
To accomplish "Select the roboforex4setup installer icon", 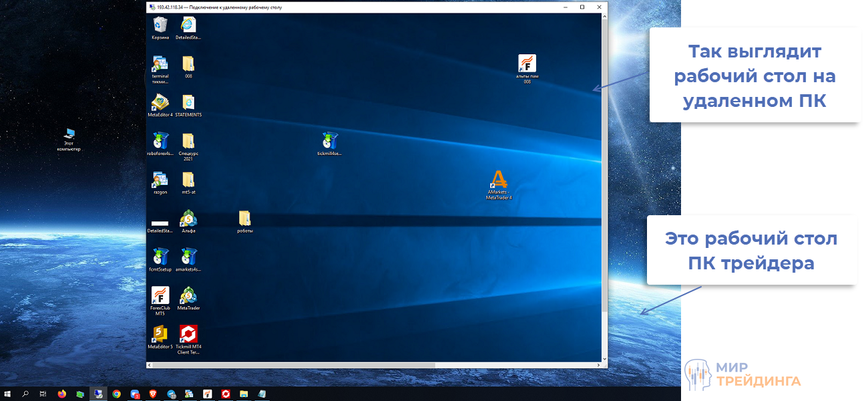I will (160, 141).
